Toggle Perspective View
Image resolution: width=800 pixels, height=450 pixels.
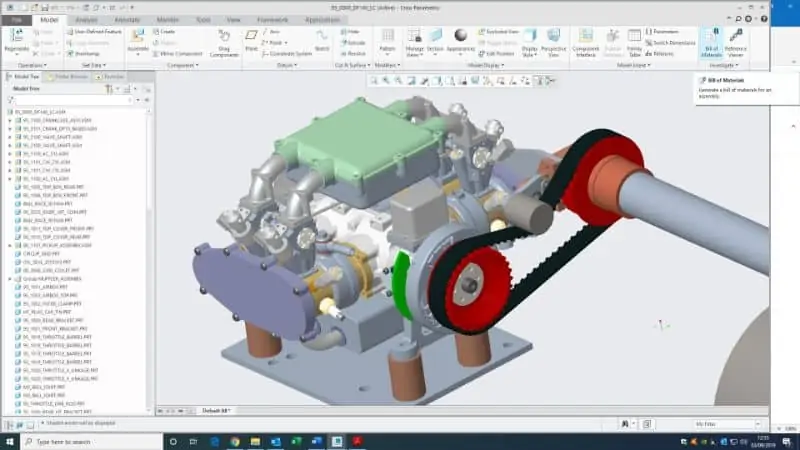[554, 42]
